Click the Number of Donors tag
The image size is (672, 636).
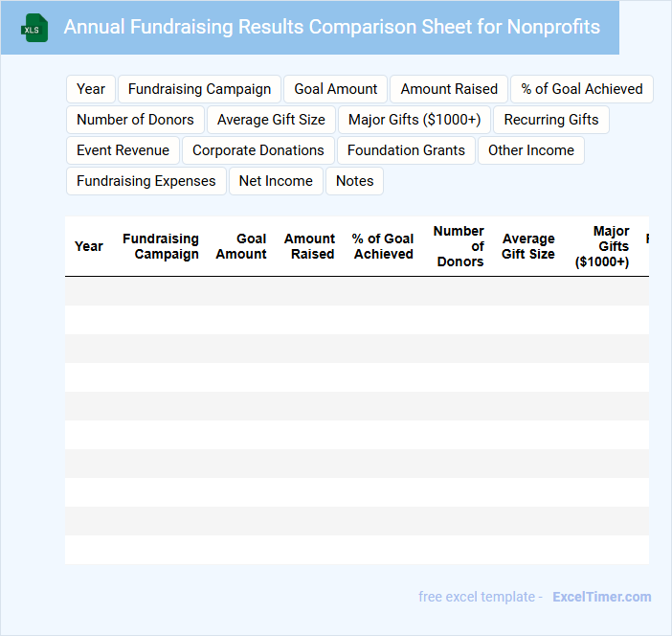[x=135, y=120]
